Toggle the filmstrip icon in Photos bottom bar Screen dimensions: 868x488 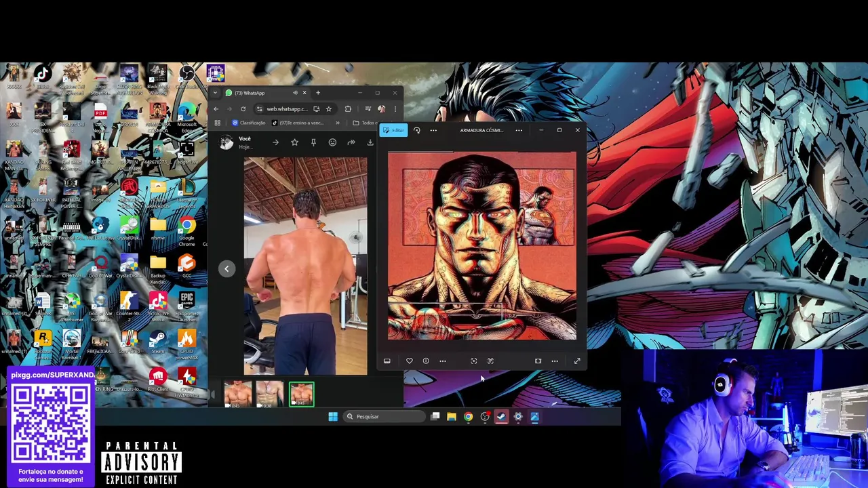point(387,361)
